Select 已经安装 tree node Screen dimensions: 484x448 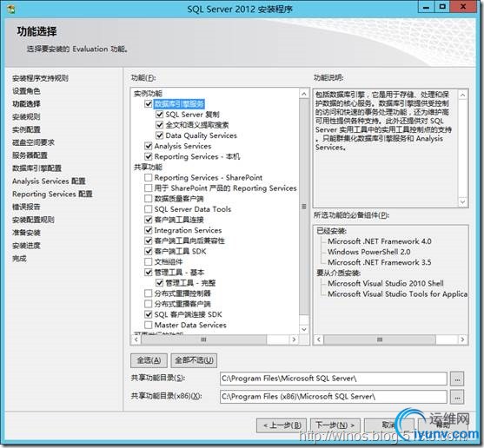[x=331, y=231]
